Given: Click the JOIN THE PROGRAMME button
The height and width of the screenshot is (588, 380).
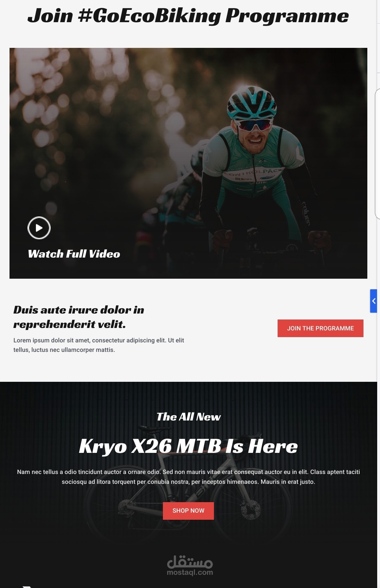Looking at the screenshot, I should [x=320, y=328].
